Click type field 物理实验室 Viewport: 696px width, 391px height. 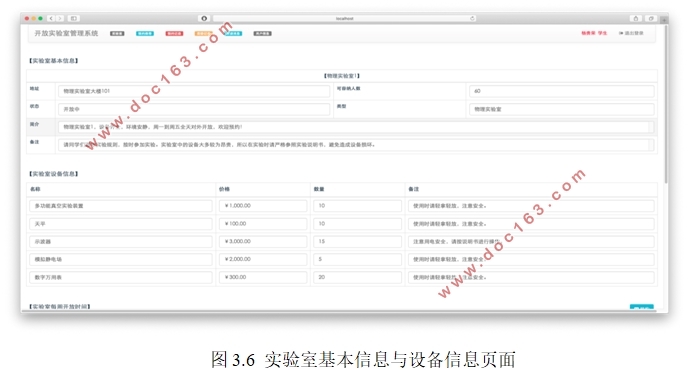tap(562, 109)
